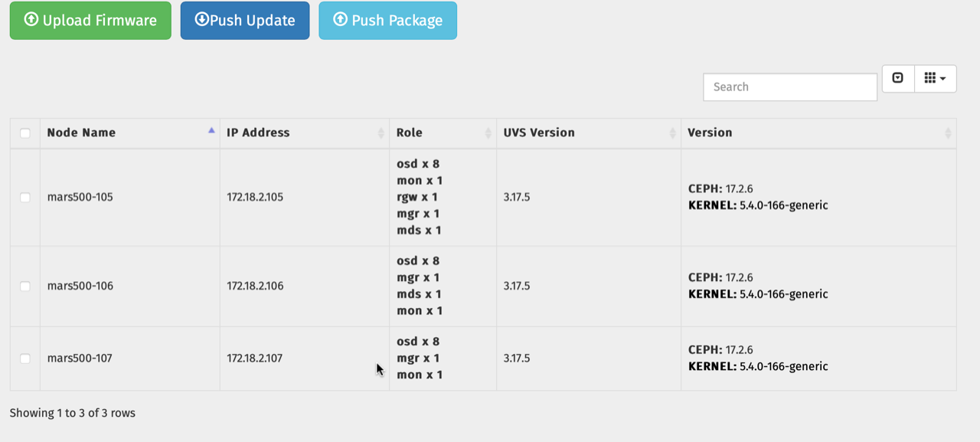Click the Push Package upload icon
This screenshot has width=980, height=442.
coord(341,21)
